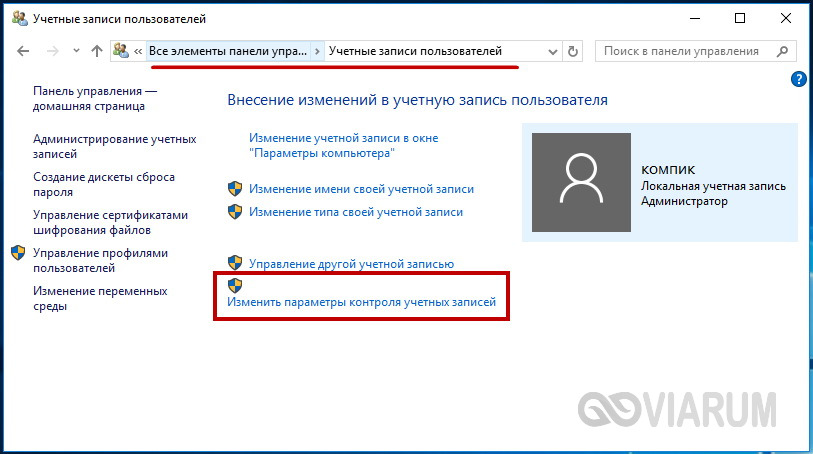Open 'Управление другой учетной записью' link

pos(351,264)
